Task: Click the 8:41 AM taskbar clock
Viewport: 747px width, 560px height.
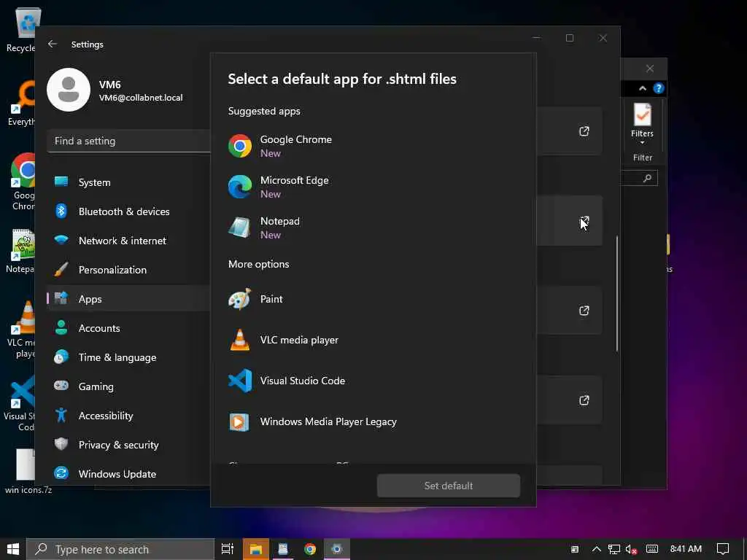Action: pyautogui.click(x=686, y=549)
